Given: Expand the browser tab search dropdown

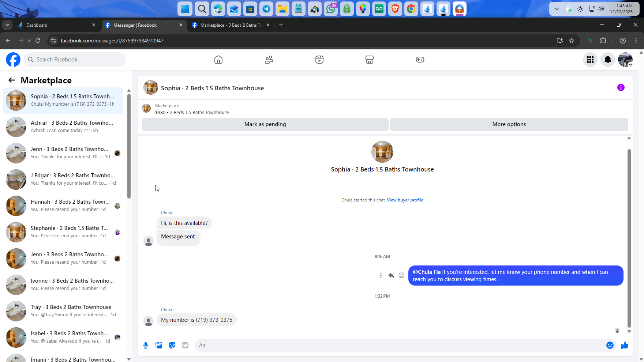Looking at the screenshot, I should click(x=7, y=25).
